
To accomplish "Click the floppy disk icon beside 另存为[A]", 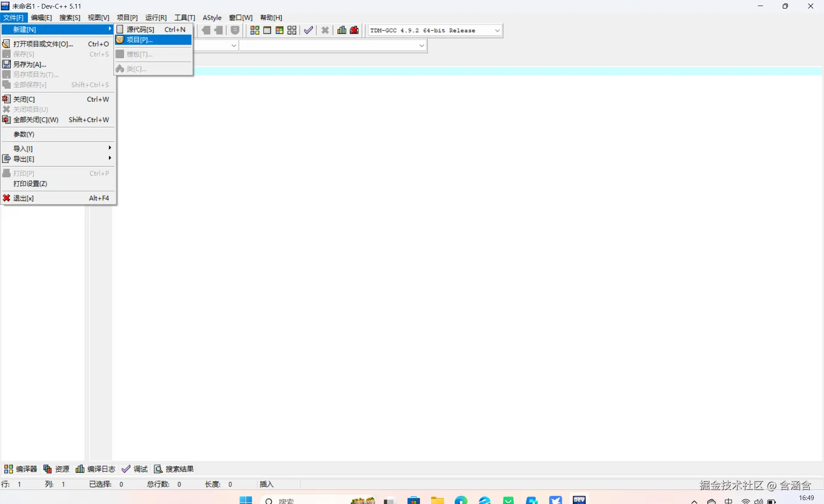I will pyautogui.click(x=6, y=64).
